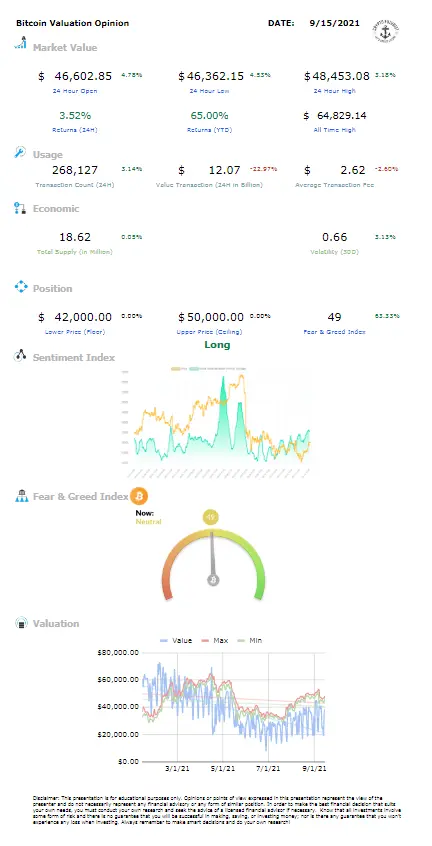Click the 12.07 value transaction figure
Viewport: 432px width, 846px height.
225,170
